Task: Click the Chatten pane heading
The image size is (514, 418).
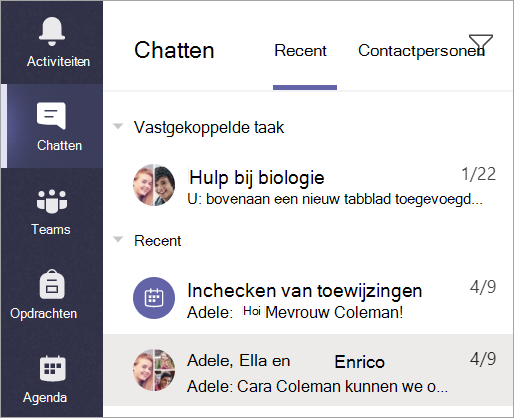Action: 174,50
